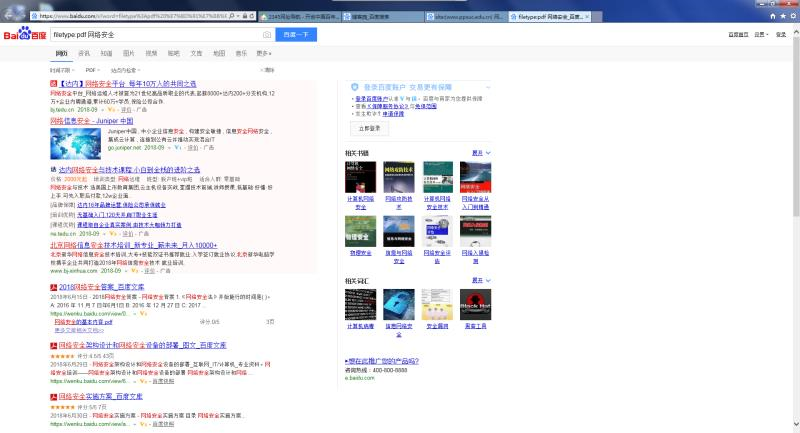Open 安全漏洞 thumbnail image

[437, 304]
